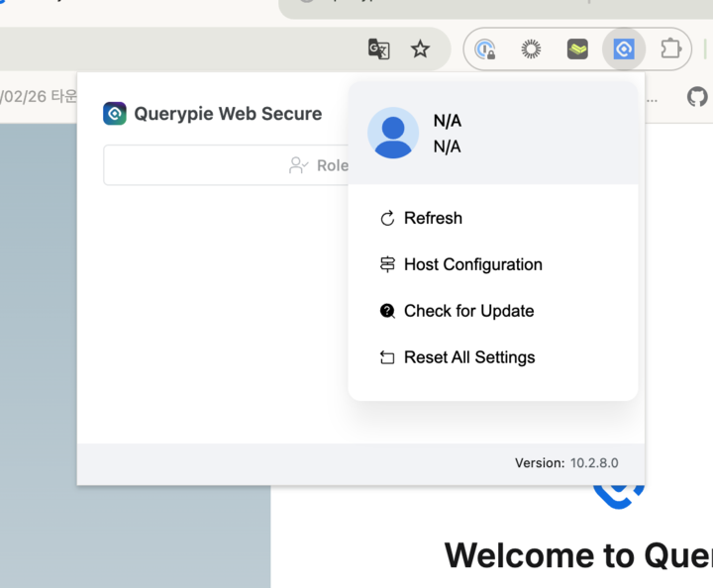Bookmark this page with the star icon
The width and height of the screenshot is (713, 588).
click(x=420, y=49)
